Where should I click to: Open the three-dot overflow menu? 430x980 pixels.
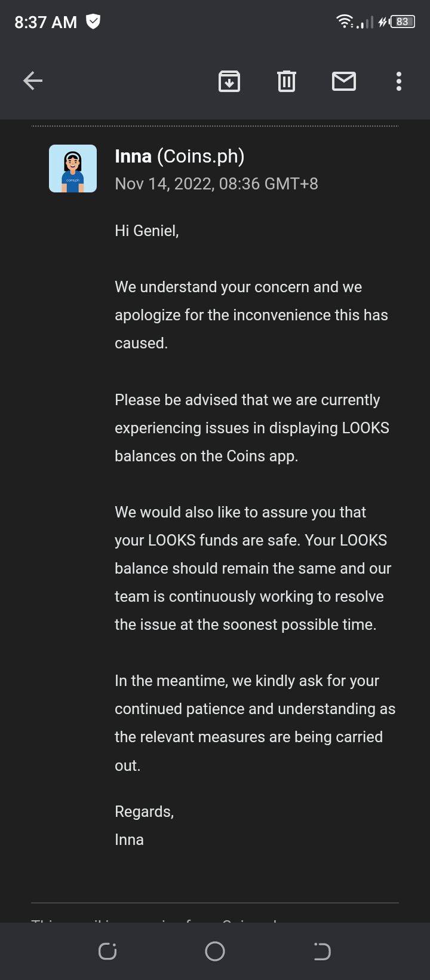click(x=399, y=81)
